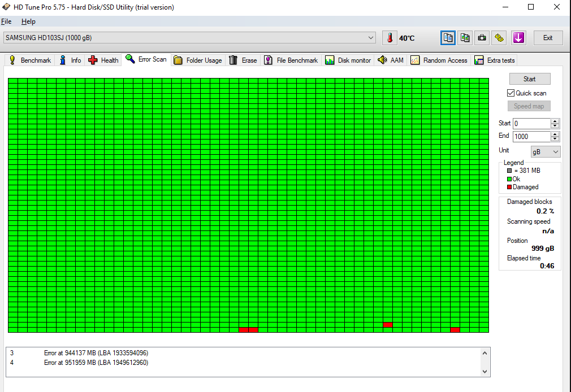Click the Damaged blocks 0.2 % value
This screenshot has width=571, height=392.
545,211
